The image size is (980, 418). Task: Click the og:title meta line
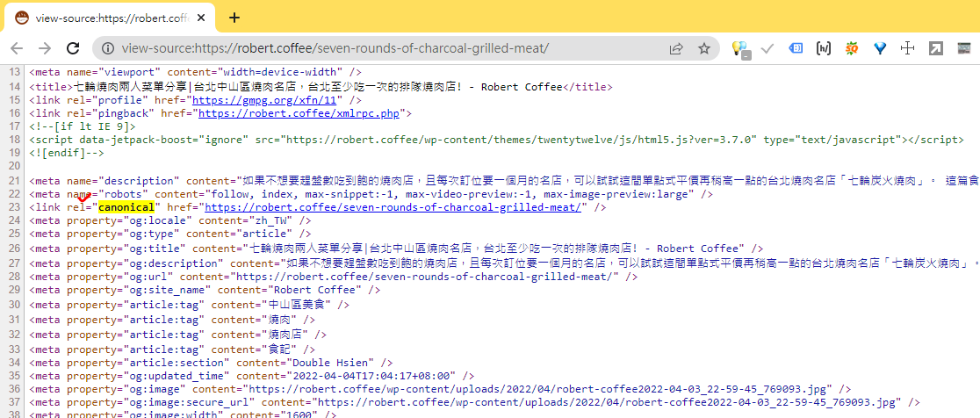[396, 249]
